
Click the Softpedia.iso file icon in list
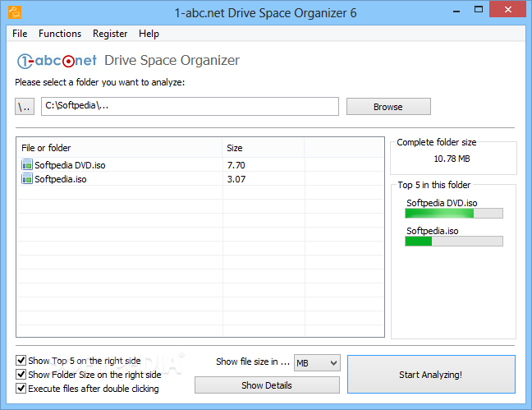click(27, 178)
